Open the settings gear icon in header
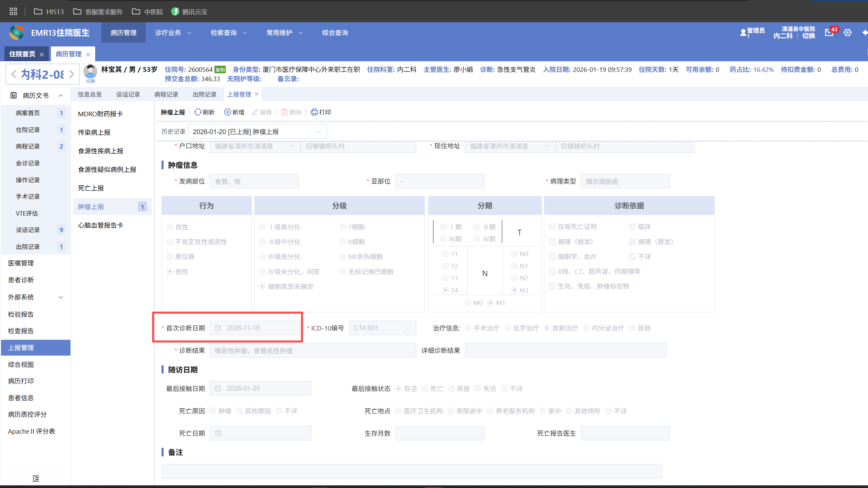The width and height of the screenshot is (868, 488). coord(847,33)
